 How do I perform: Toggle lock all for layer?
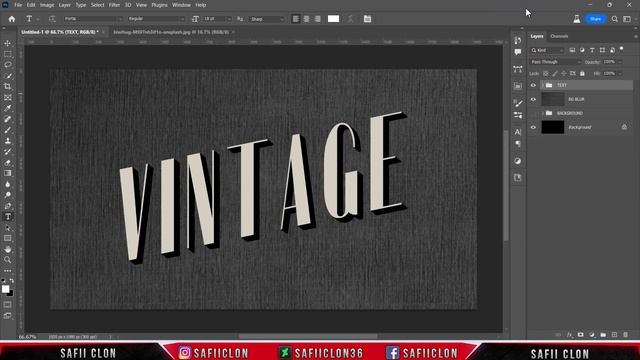tap(582, 73)
